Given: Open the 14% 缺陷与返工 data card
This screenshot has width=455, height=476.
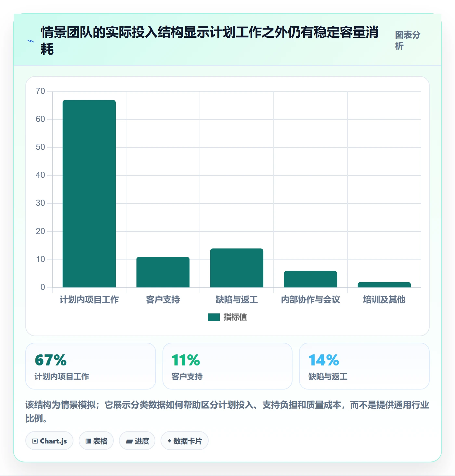Looking at the screenshot, I should 364,366.
